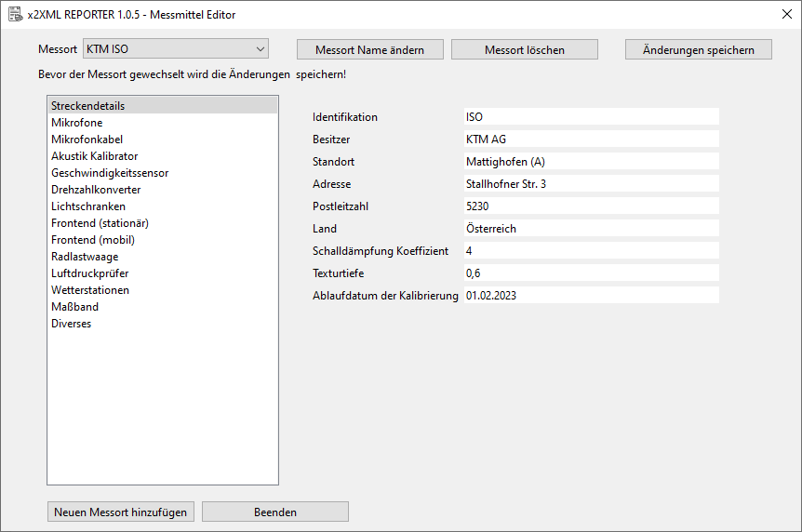This screenshot has width=802, height=532.
Task: Click the x2XML Reporter app icon in title bar
Action: [15, 15]
